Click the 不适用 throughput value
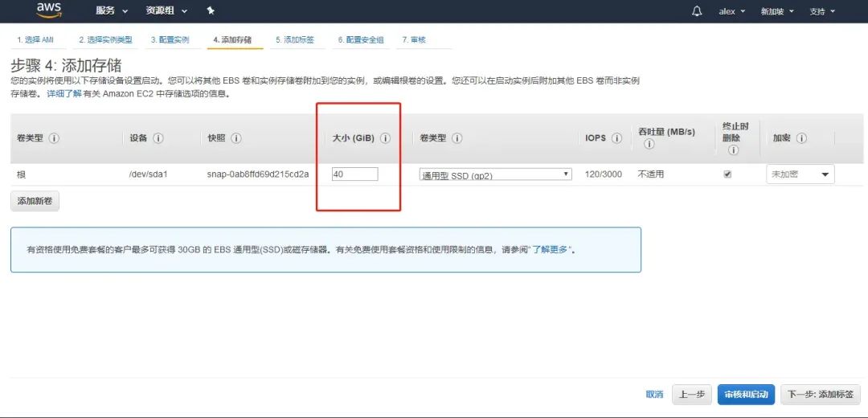The height and width of the screenshot is (418, 868). pos(651,174)
